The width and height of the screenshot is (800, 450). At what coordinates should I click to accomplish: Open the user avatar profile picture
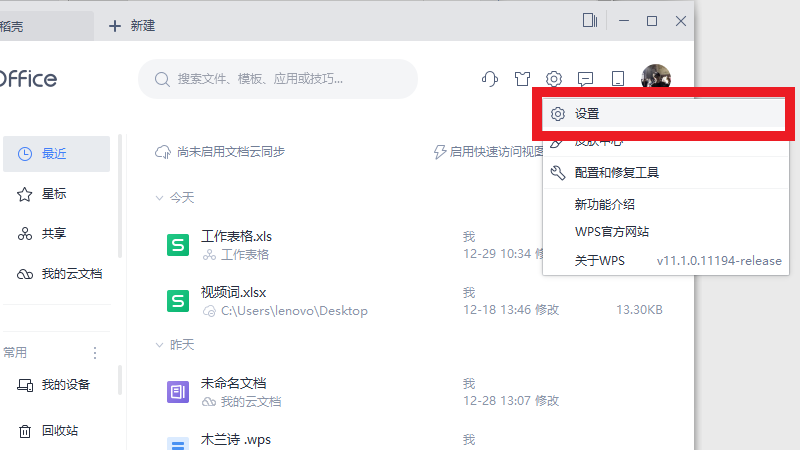[x=656, y=78]
